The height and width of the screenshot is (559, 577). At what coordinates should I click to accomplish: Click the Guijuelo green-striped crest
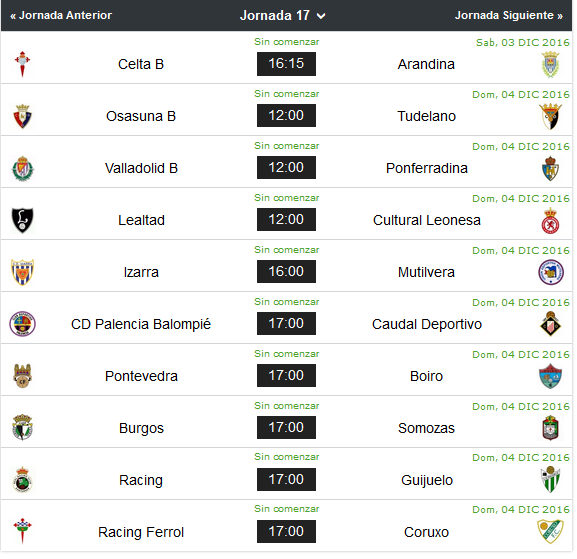[551, 480]
